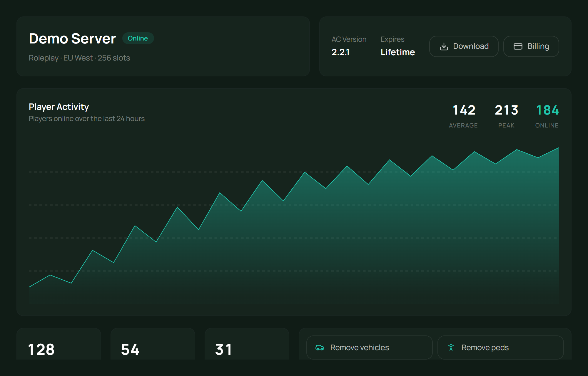Click the stat card showing 54
This screenshot has height=376, width=588.
(x=153, y=344)
